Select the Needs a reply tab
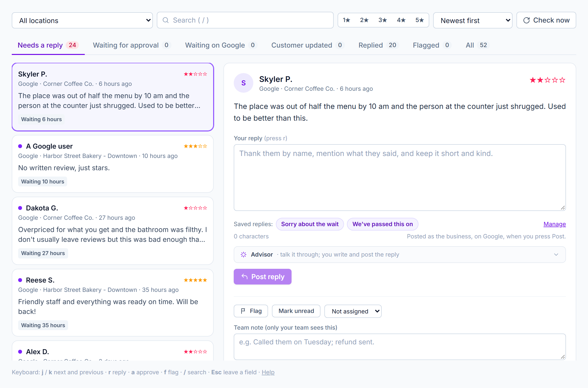Image resolution: width=588 pixels, height=388 pixels. (x=48, y=45)
